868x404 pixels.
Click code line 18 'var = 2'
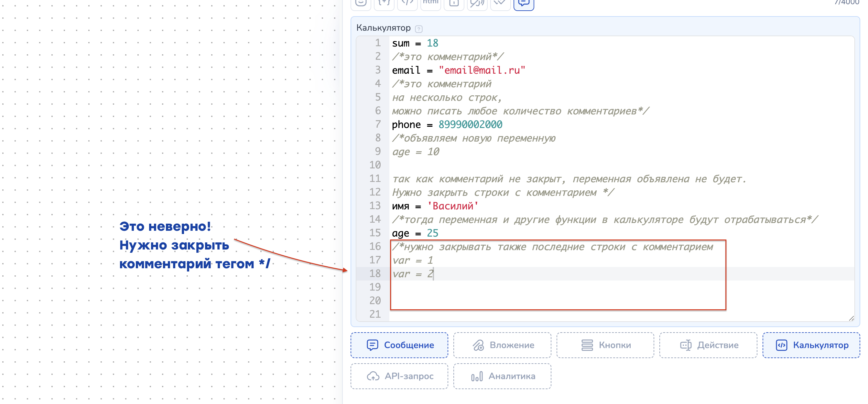412,274
